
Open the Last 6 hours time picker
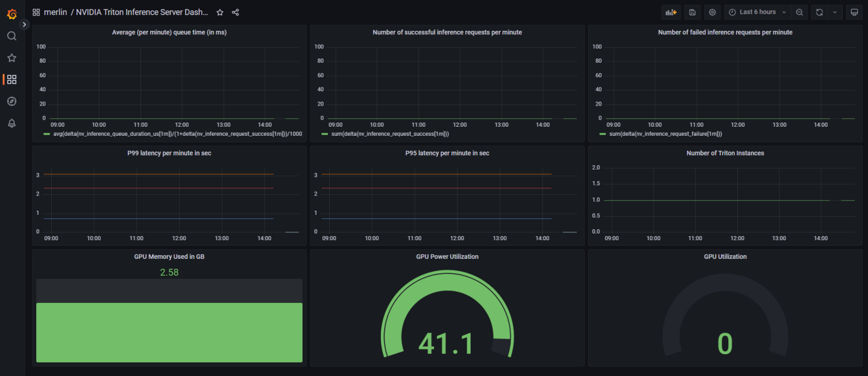tap(757, 12)
